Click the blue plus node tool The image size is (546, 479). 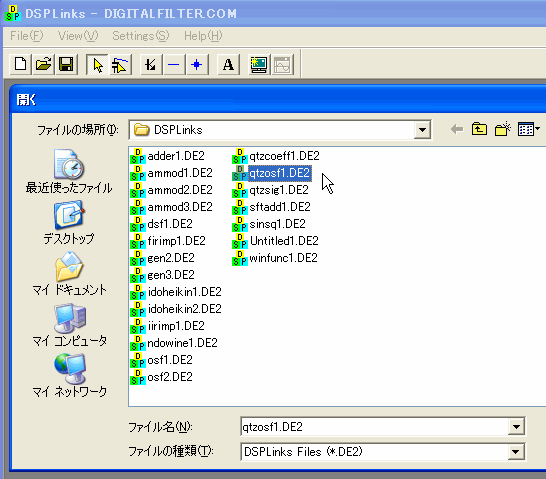[x=197, y=64]
